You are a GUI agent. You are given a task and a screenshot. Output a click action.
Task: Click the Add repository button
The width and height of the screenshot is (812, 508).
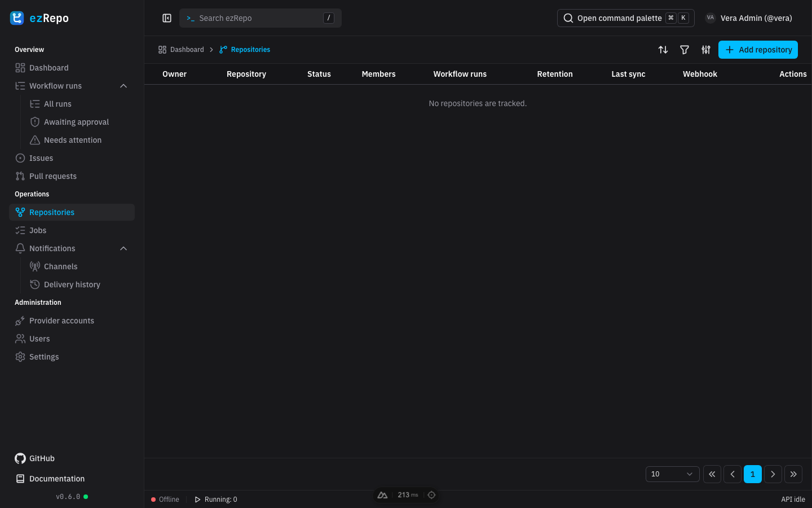point(758,50)
